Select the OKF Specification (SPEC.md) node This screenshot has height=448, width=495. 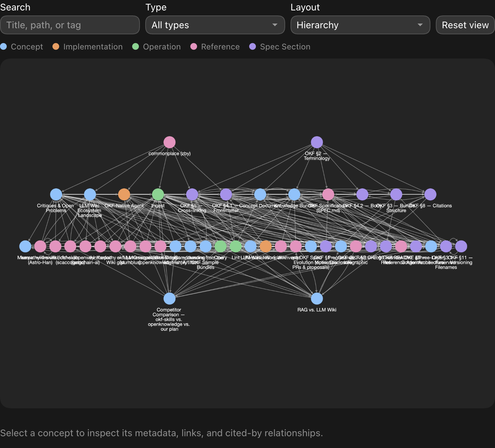[x=328, y=194]
